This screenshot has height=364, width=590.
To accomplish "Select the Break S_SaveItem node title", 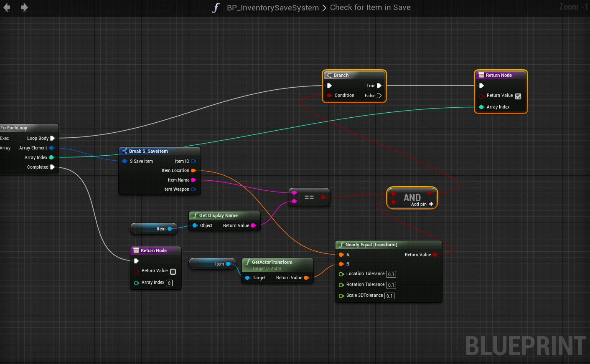I will 148,151.
